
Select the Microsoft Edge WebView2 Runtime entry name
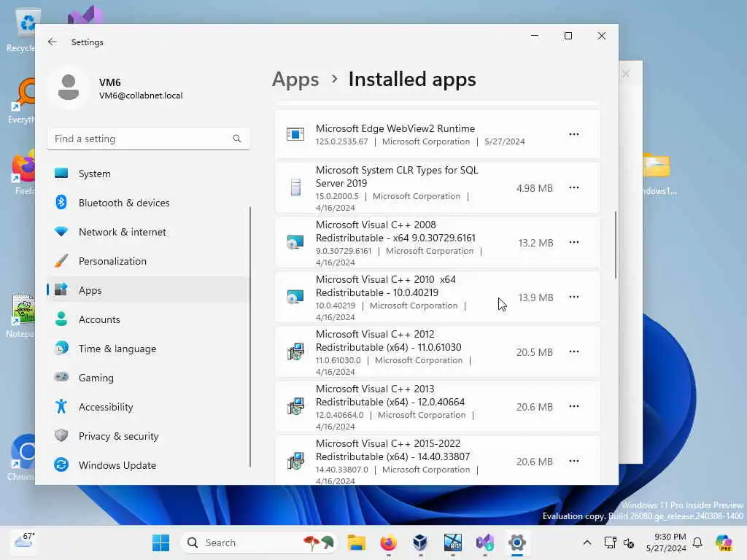(395, 128)
